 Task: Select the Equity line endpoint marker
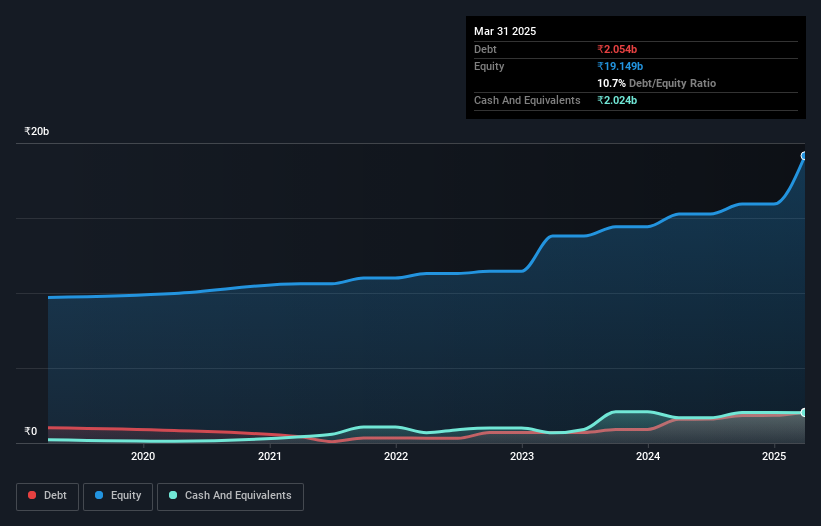point(804,156)
